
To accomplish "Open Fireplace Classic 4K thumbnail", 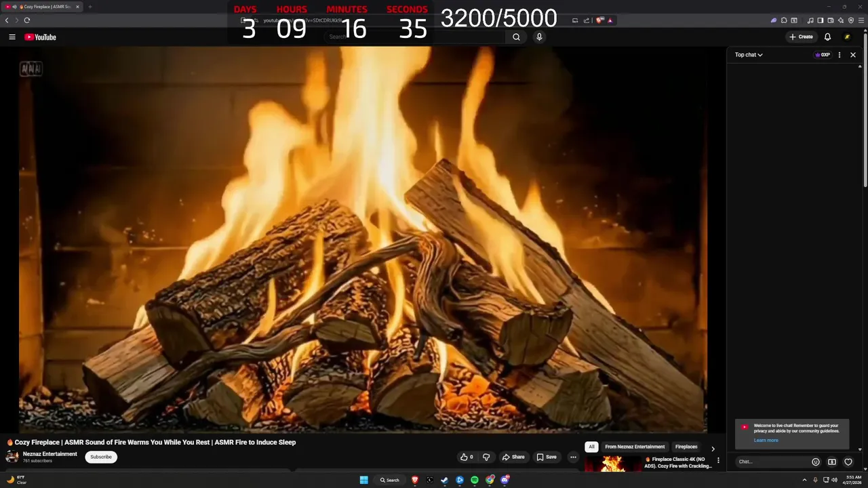I will pos(613,464).
